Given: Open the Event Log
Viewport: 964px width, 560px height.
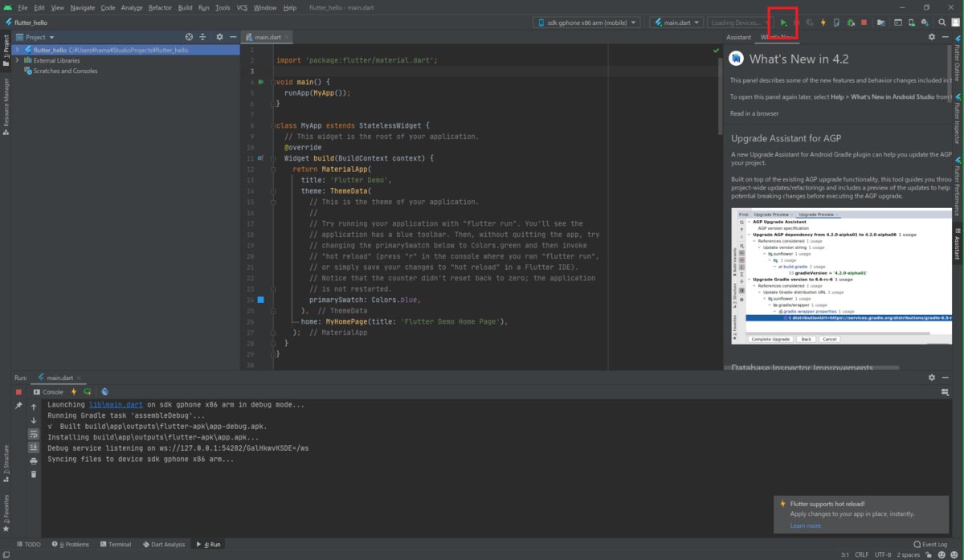Looking at the screenshot, I should coord(930,544).
